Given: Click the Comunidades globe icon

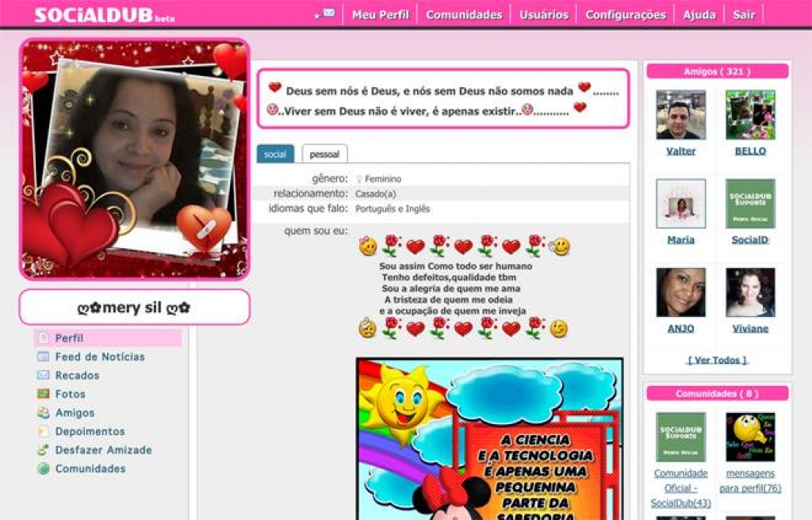Looking at the screenshot, I should pos(44,468).
